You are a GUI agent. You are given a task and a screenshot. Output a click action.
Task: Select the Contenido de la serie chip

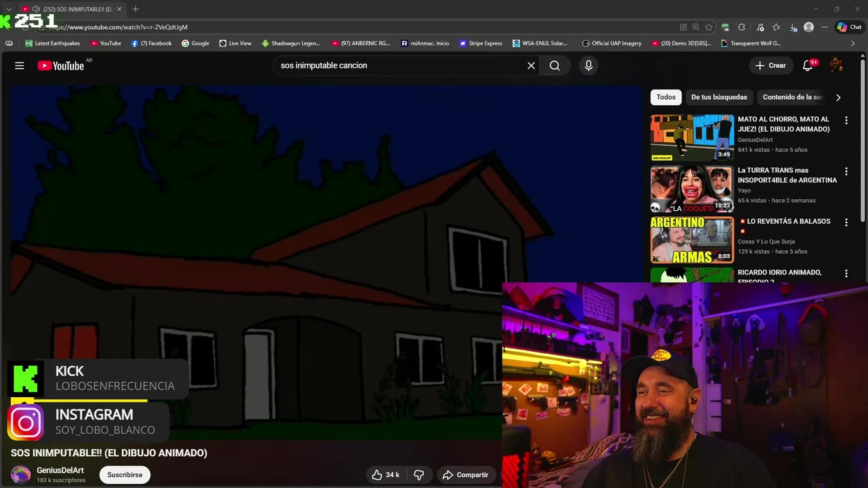[793, 97]
